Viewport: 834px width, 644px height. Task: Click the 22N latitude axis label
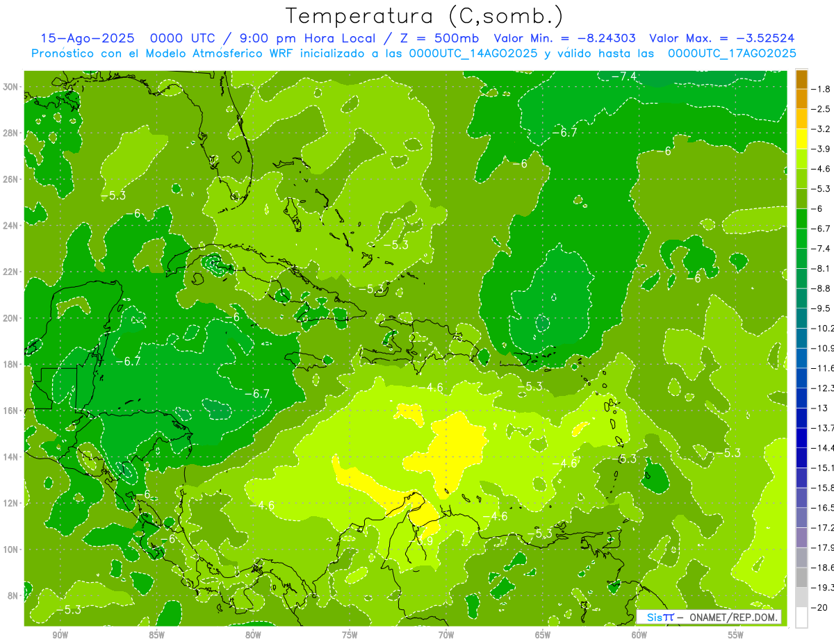(12, 272)
